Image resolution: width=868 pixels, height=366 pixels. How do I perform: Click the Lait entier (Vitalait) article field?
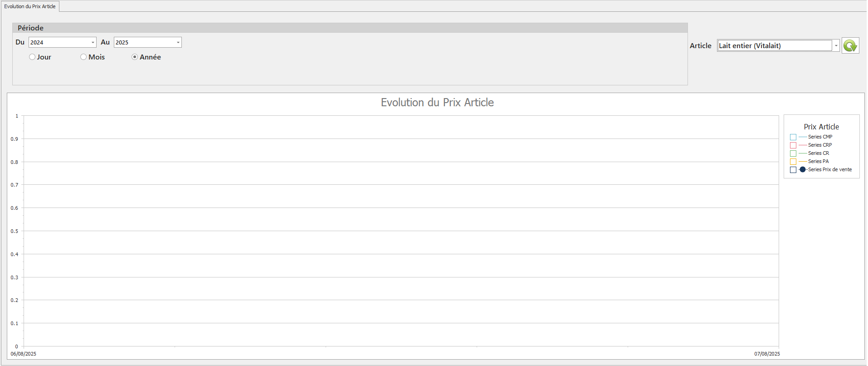click(x=774, y=46)
